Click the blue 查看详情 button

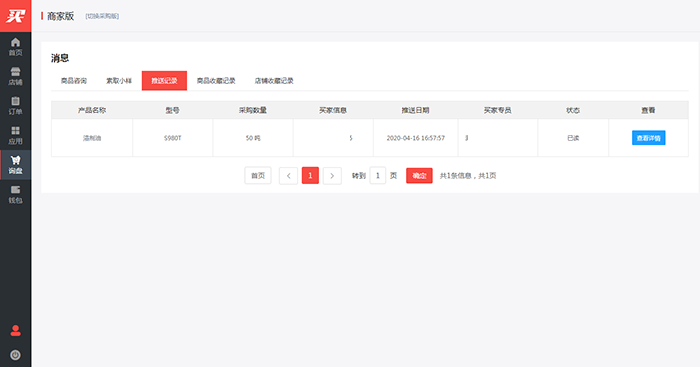[x=648, y=138]
